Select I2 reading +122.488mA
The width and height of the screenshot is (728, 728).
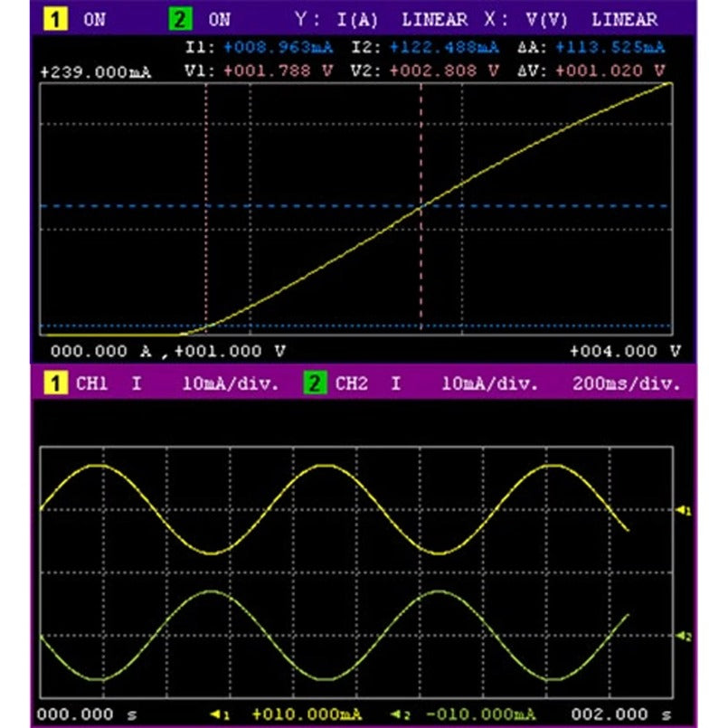coord(444,47)
